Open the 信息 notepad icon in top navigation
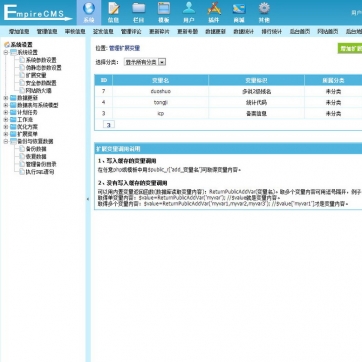The width and height of the screenshot is (362, 362). (x=114, y=9)
